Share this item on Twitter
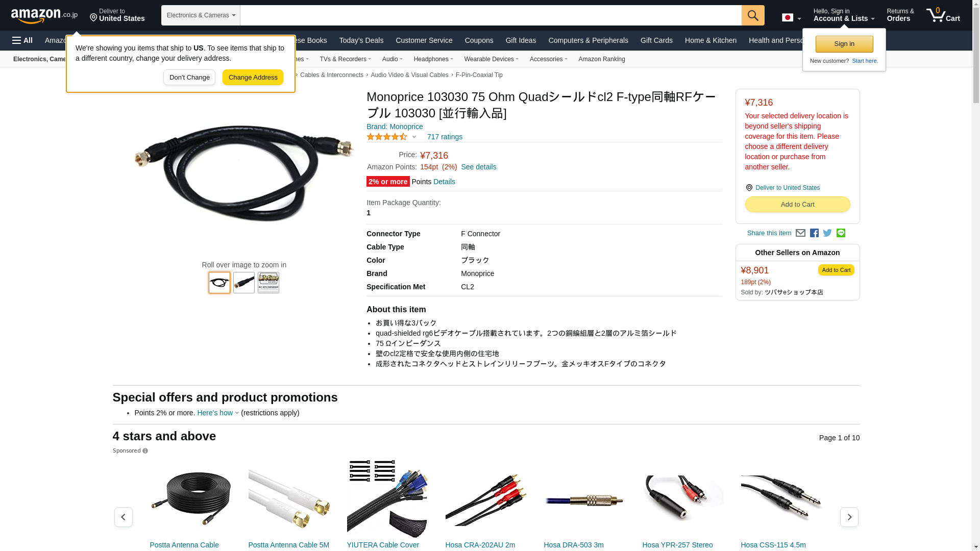The width and height of the screenshot is (980, 551). pos(827,233)
